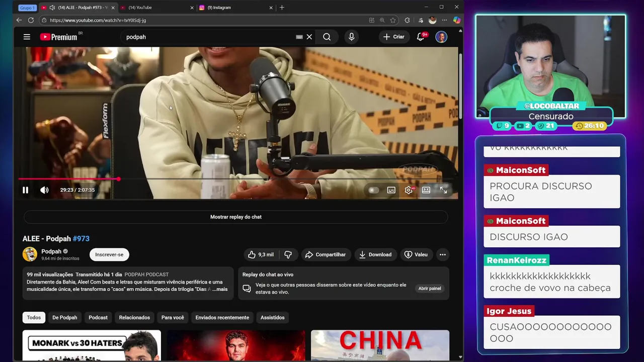The image size is (644, 362).
Task: Open a new browser tab
Action: click(282, 8)
